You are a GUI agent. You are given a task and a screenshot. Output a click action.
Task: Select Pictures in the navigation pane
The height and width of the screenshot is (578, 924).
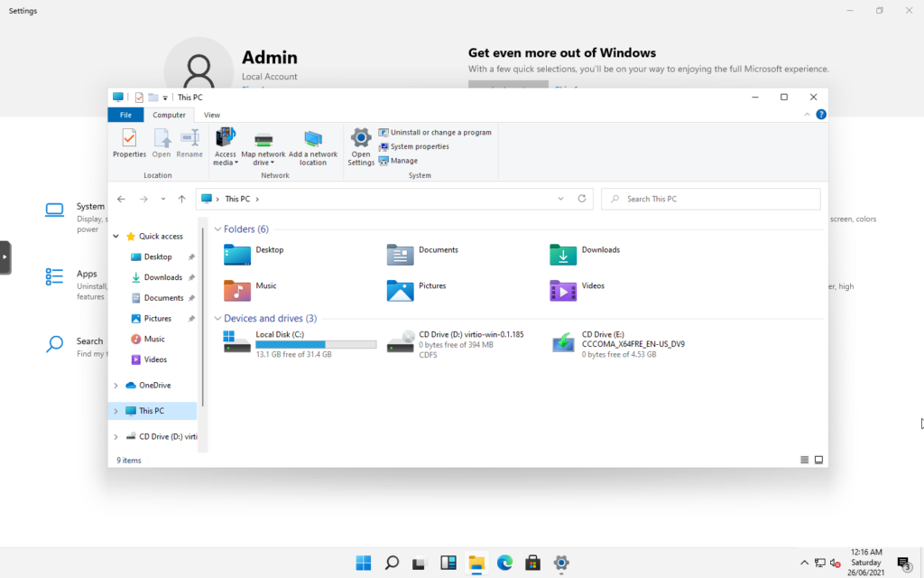(x=157, y=319)
